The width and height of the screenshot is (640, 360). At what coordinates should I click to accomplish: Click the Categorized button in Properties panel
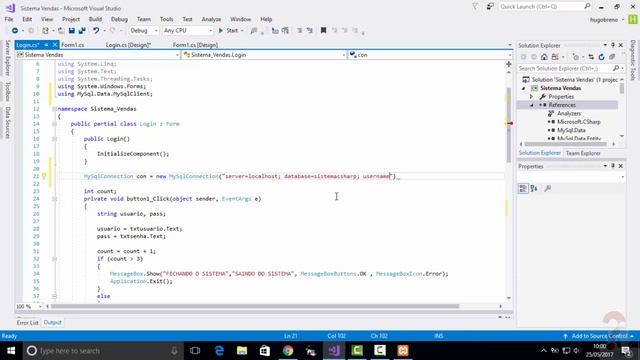pyautogui.click(x=523, y=188)
